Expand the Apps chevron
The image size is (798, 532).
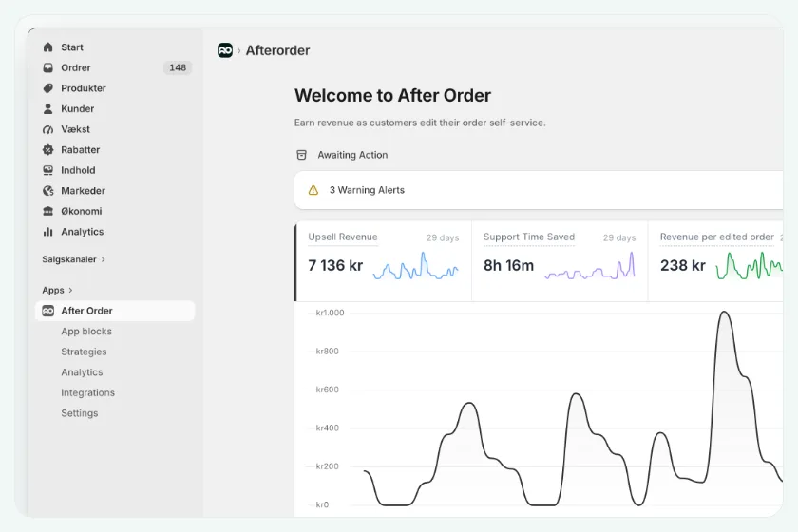click(70, 290)
